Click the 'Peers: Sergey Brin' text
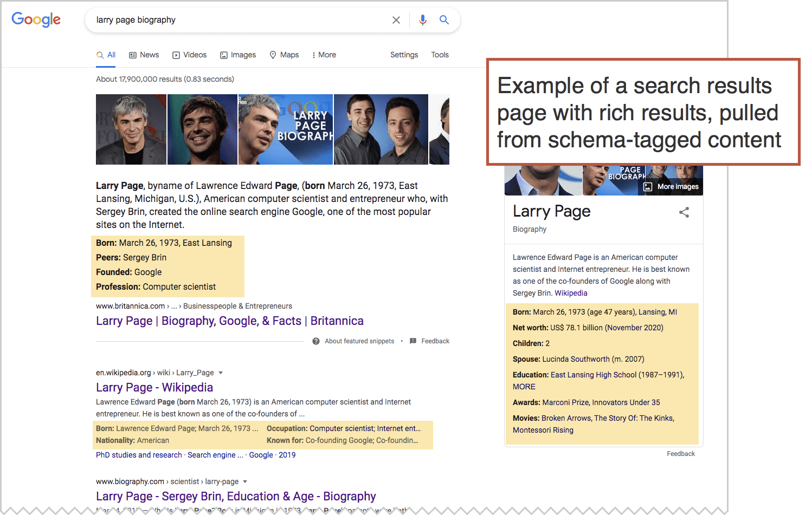812x515 pixels. tap(131, 257)
